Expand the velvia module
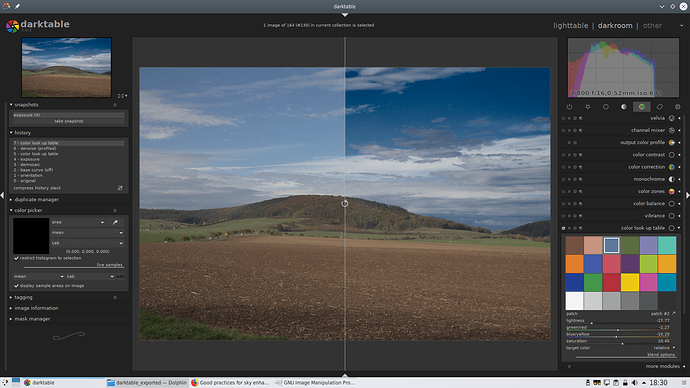This screenshot has width=690, height=388. pos(657,118)
